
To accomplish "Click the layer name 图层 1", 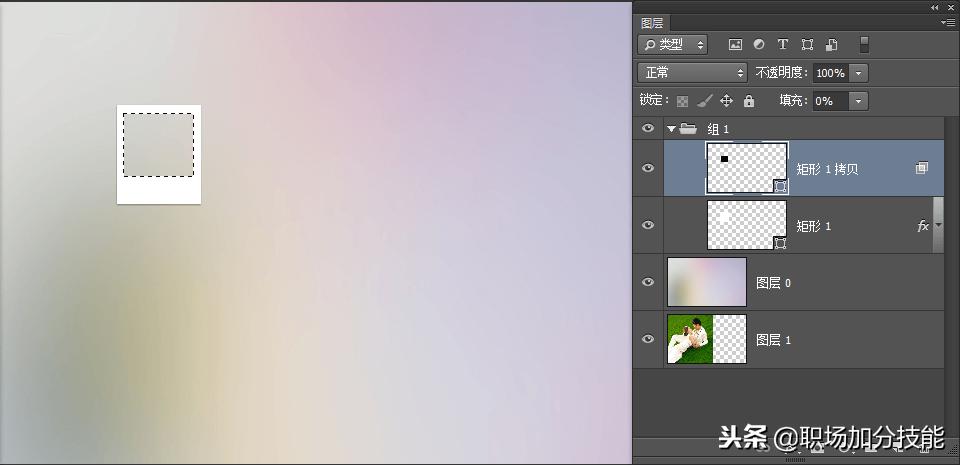I will pyautogui.click(x=773, y=340).
